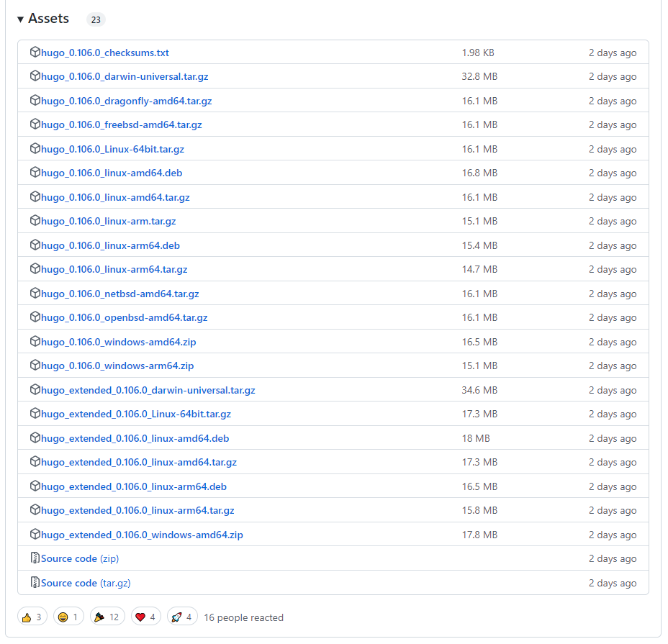Click zip file icon beside Source code (tar.gz)
Viewport: 668px width, 644px height.
[35, 582]
